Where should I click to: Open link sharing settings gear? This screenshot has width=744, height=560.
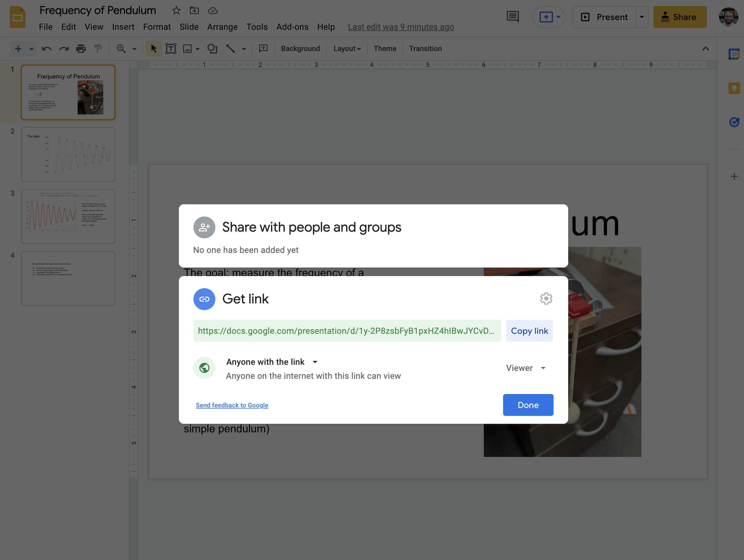[546, 299]
